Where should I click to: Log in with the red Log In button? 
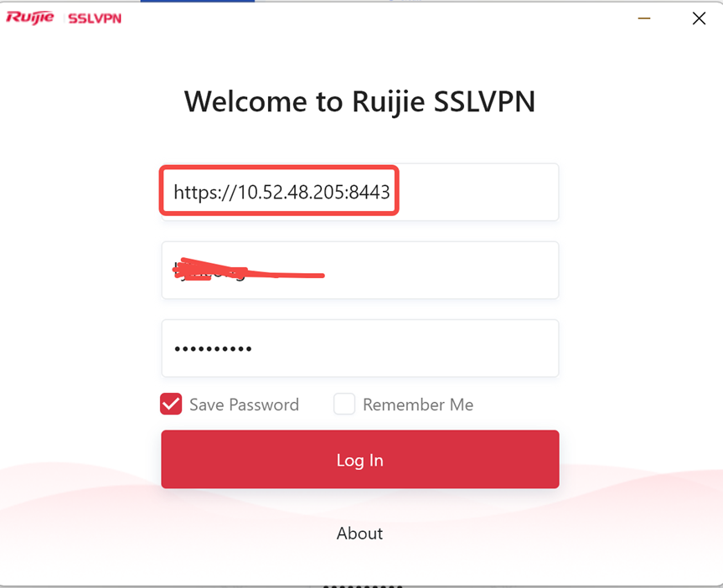point(360,459)
